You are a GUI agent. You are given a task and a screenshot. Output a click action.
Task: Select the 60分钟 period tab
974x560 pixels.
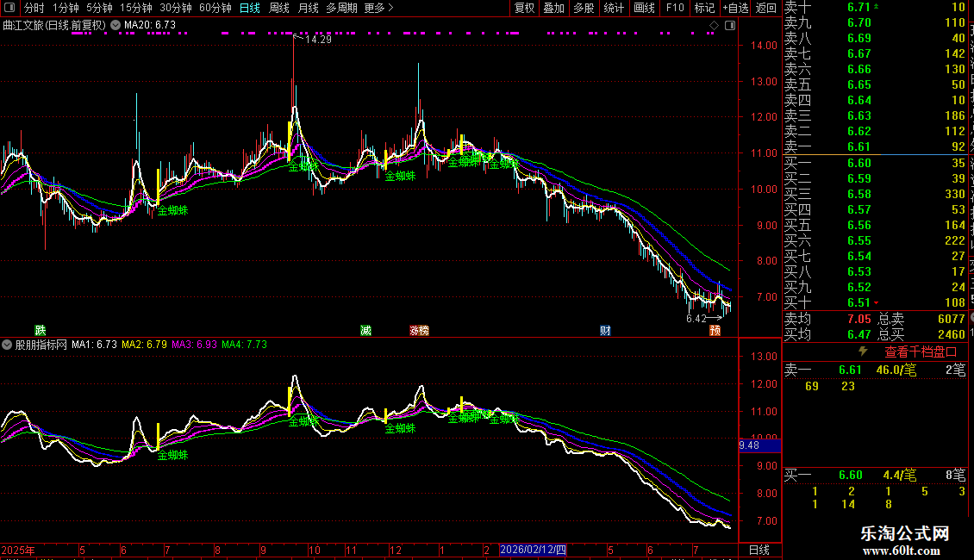(x=215, y=8)
